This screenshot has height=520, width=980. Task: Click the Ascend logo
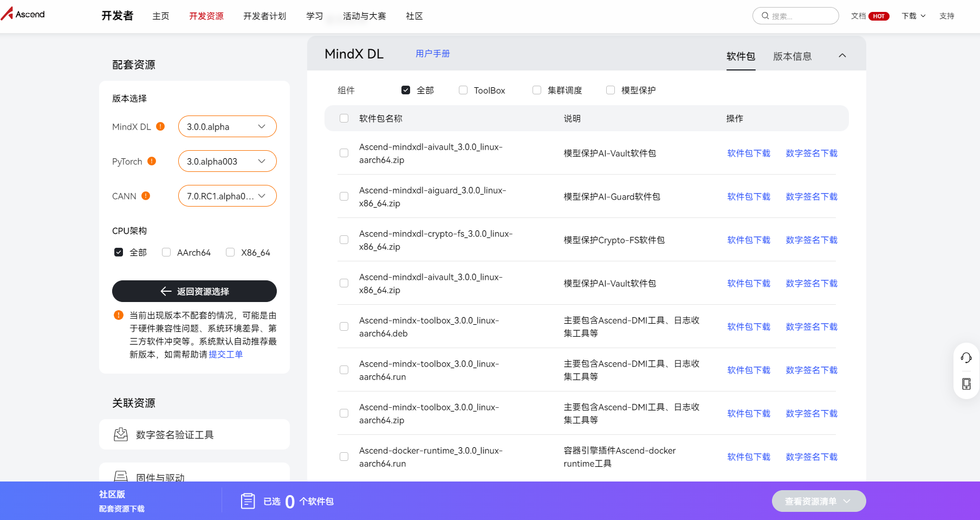click(23, 14)
